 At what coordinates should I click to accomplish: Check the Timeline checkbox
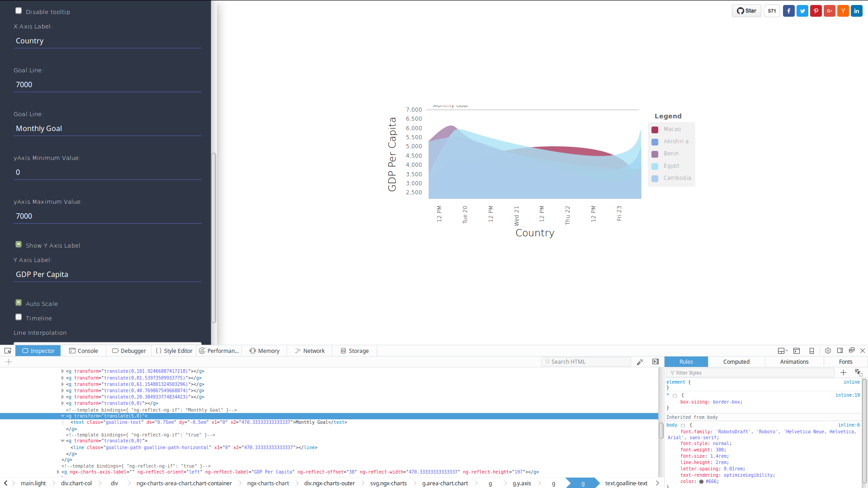pyautogui.click(x=19, y=317)
